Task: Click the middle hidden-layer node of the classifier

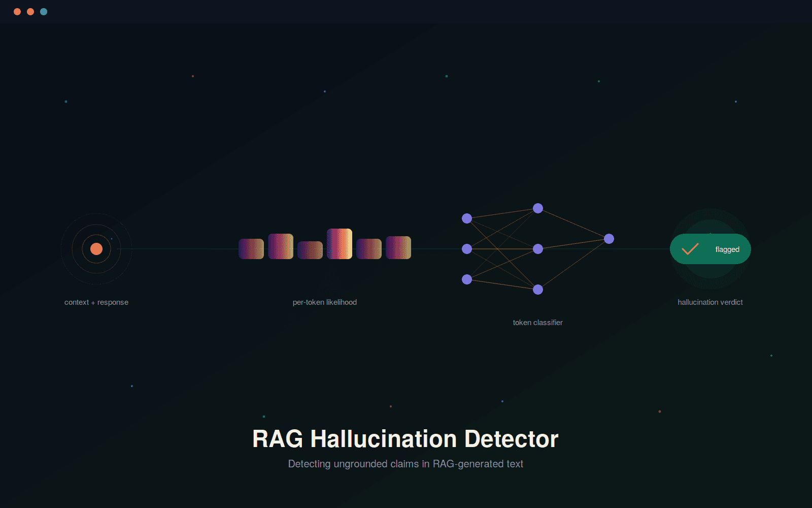Action: [538, 249]
